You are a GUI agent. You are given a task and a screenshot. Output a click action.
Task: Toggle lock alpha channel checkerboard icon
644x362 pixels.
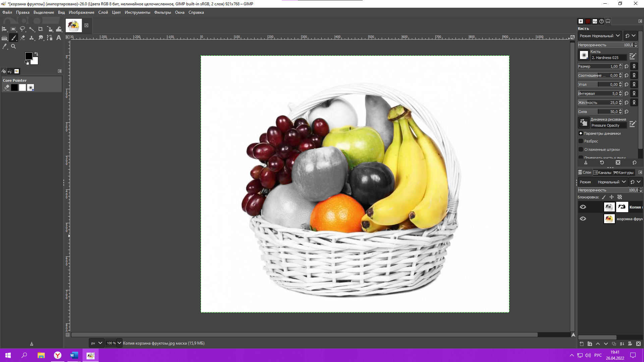[x=620, y=197]
